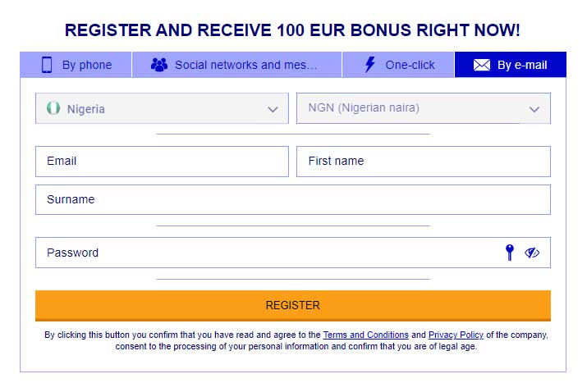Focus the Email input field
Viewport: 587px width, 392px height.
pyautogui.click(x=162, y=162)
